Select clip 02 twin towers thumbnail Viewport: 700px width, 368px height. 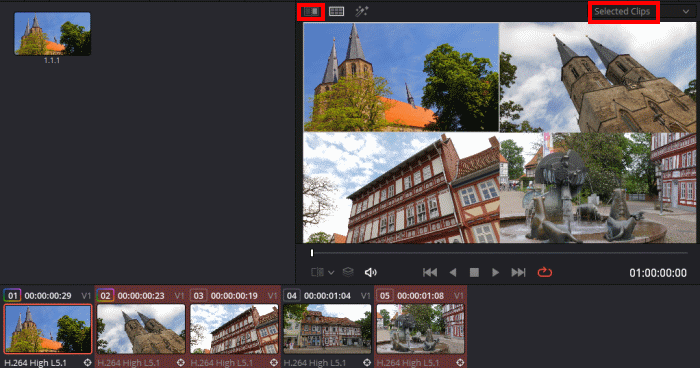click(x=141, y=329)
